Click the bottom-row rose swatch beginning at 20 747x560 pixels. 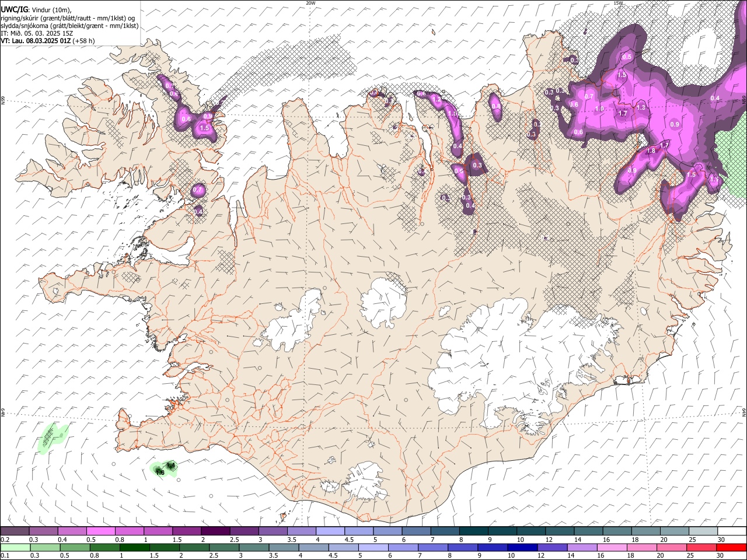pos(671,547)
